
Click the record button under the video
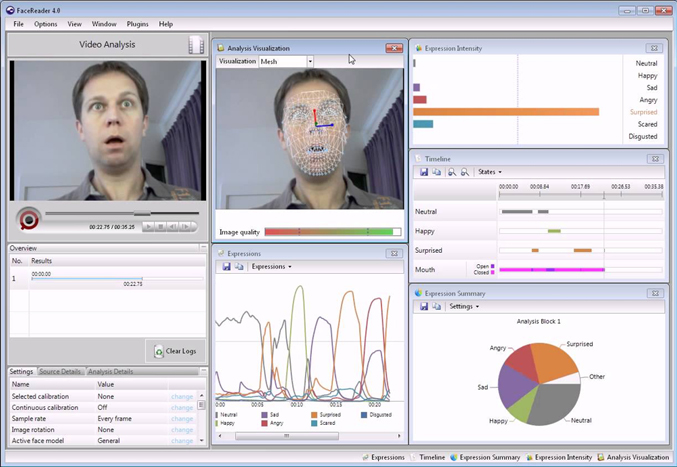[x=29, y=219]
